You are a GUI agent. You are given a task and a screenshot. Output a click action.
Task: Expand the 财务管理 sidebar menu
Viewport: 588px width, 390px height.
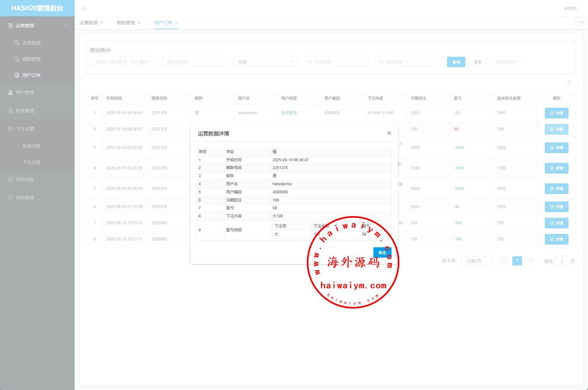coord(37,111)
